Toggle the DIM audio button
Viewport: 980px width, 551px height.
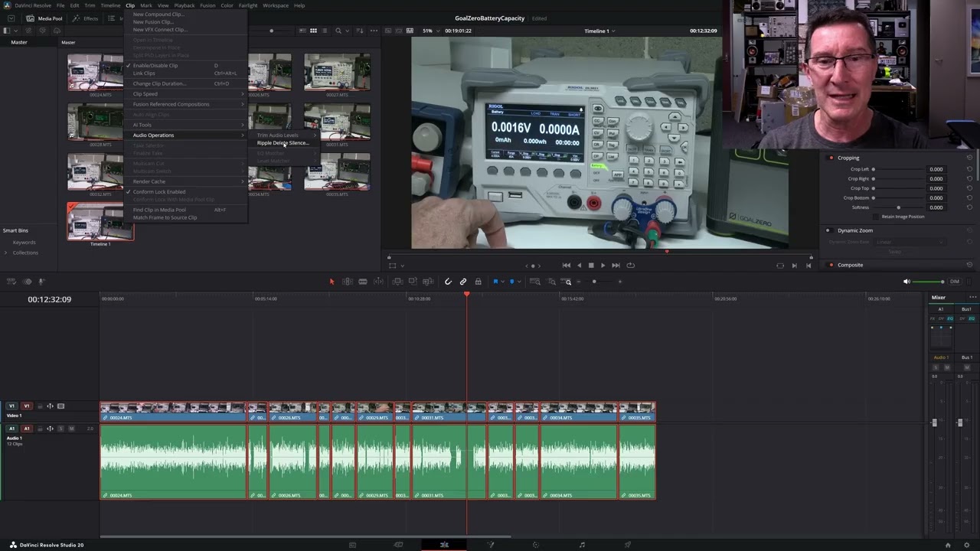(955, 282)
